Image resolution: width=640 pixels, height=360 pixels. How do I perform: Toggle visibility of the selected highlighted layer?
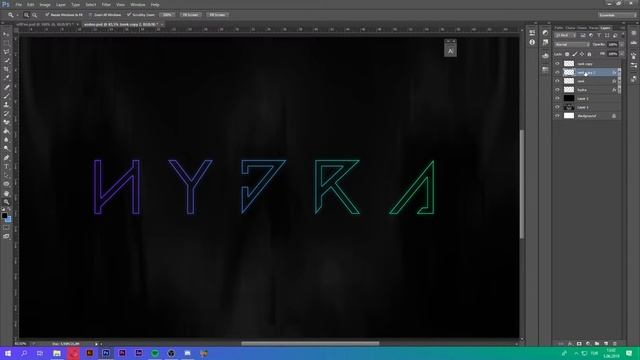tap(557, 72)
